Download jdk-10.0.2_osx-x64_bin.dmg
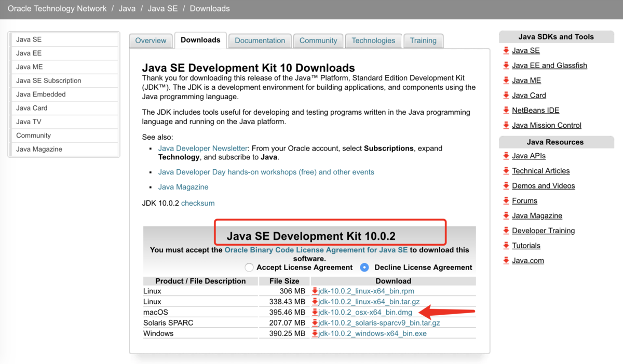This screenshot has height=364, width=623. point(365,312)
